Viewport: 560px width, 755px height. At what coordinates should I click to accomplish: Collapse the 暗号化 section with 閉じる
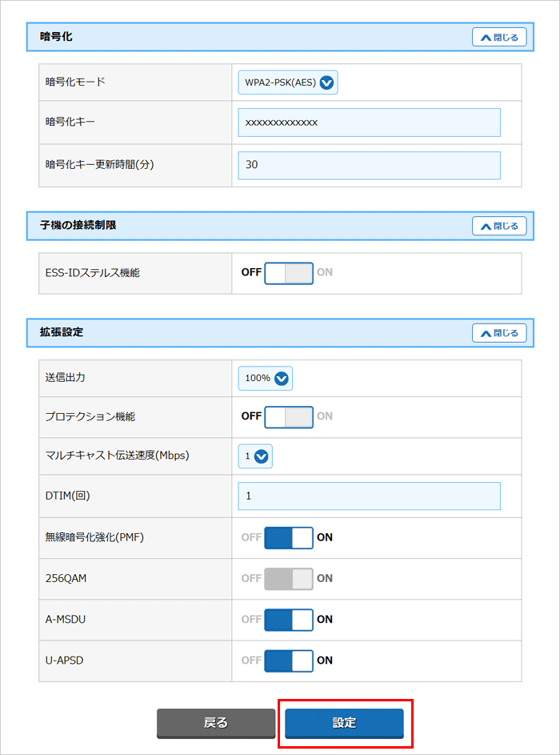[x=499, y=37]
